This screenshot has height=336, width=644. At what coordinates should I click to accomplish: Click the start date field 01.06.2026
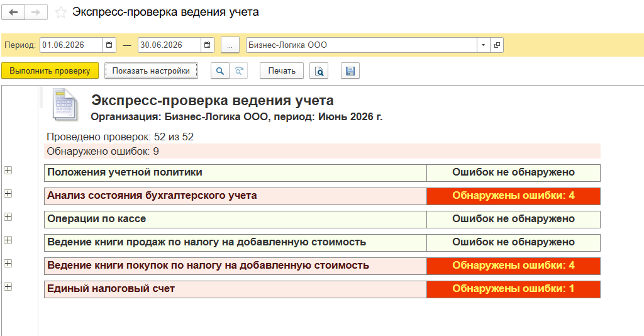(71, 45)
